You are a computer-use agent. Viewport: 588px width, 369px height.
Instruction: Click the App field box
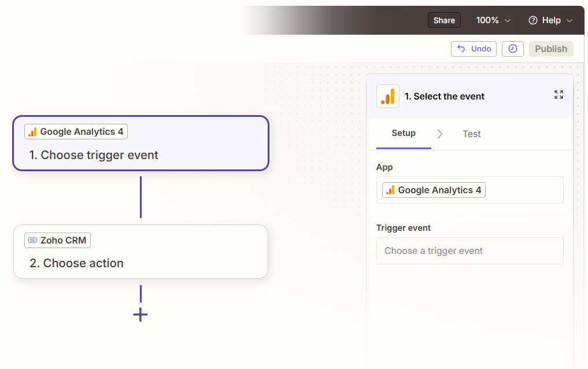coord(470,190)
